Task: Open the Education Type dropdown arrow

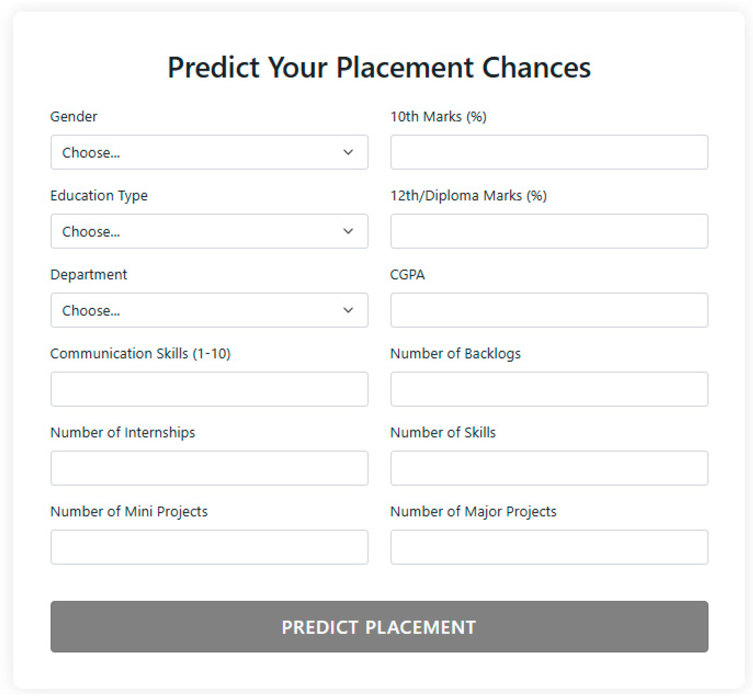Action: [x=349, y=231]
